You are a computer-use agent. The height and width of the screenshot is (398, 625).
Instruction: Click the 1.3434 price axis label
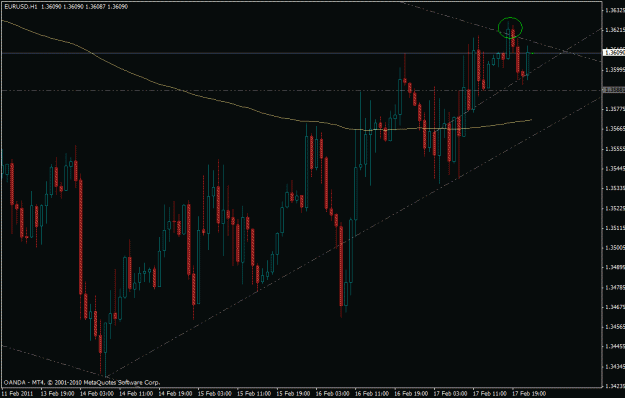pyautogui.click(x=615, y=366)
